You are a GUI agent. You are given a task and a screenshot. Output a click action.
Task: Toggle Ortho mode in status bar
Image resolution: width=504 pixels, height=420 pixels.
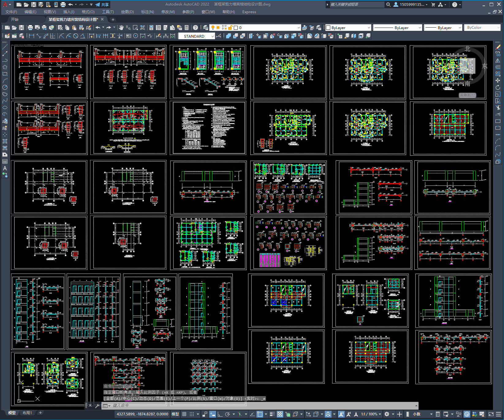click(x=220, y=414)
